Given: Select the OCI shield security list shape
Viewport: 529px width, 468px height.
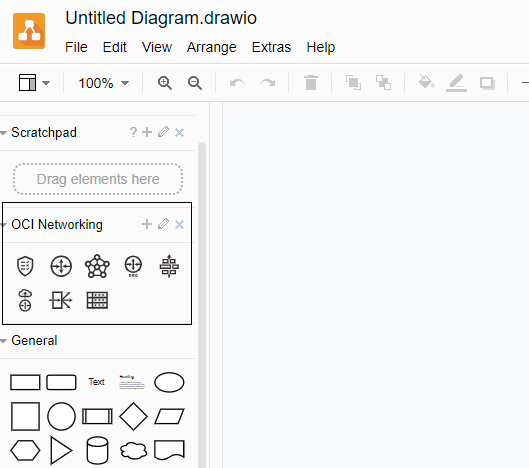Looking at the screenshot, I should tap(25, 266).
